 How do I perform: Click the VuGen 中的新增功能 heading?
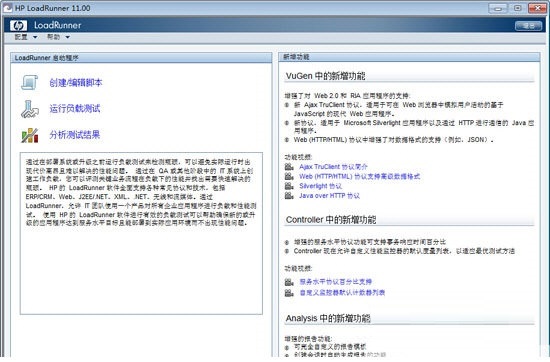tap(326, 76)
